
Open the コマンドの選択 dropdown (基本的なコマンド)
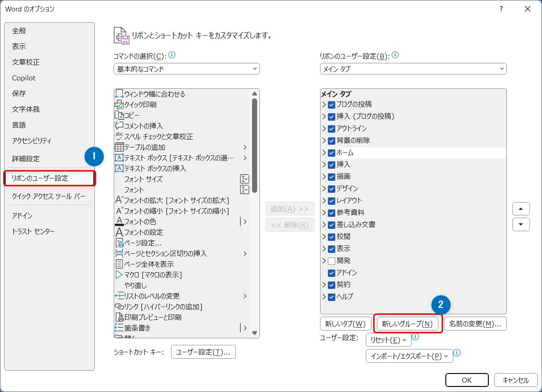186,69
